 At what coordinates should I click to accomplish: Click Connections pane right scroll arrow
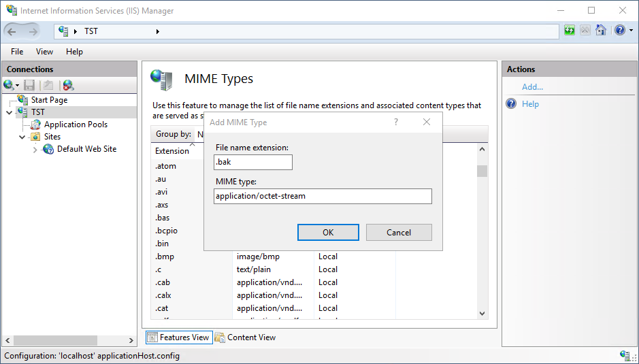pos(131,340)
